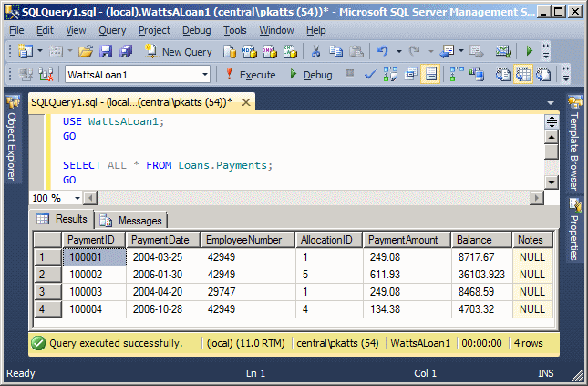Click the horizontal scroll right arrow
The height and width of the screenshot is (386, 588).
click(x=537, y=198)
